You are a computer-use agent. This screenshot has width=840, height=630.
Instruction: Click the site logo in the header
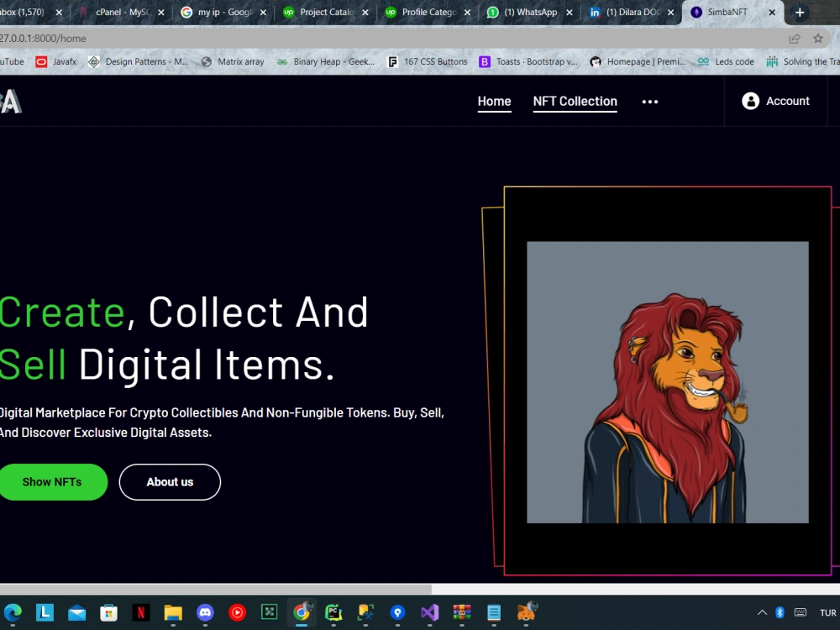click(x=11, y=102)
